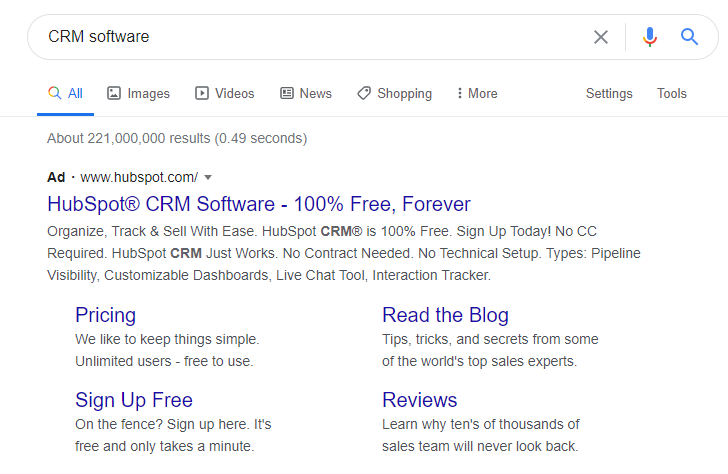Open the Read the Blog sitelink

[x=445, y=315]
